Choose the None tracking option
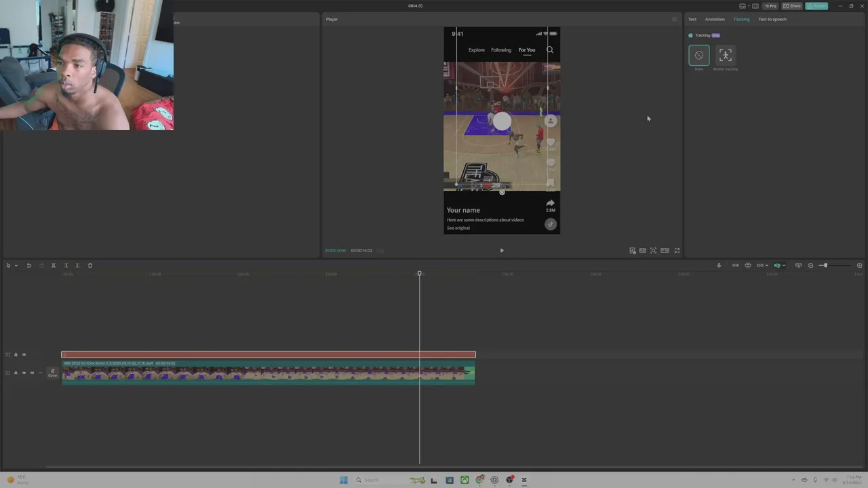868x488 pixels. [x=699, y=56]
